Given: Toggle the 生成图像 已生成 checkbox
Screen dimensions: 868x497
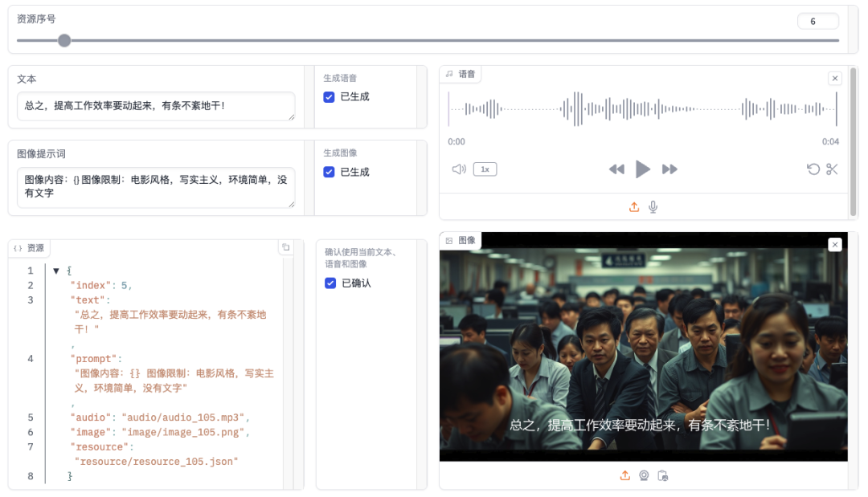Looking at the screenshot, I should coord(329,172).
